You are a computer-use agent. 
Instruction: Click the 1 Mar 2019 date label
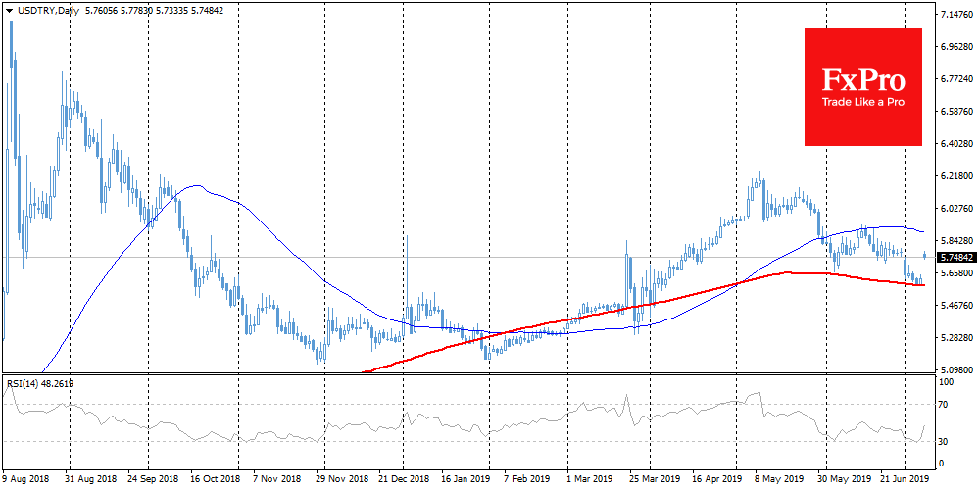tap(587, 481)
